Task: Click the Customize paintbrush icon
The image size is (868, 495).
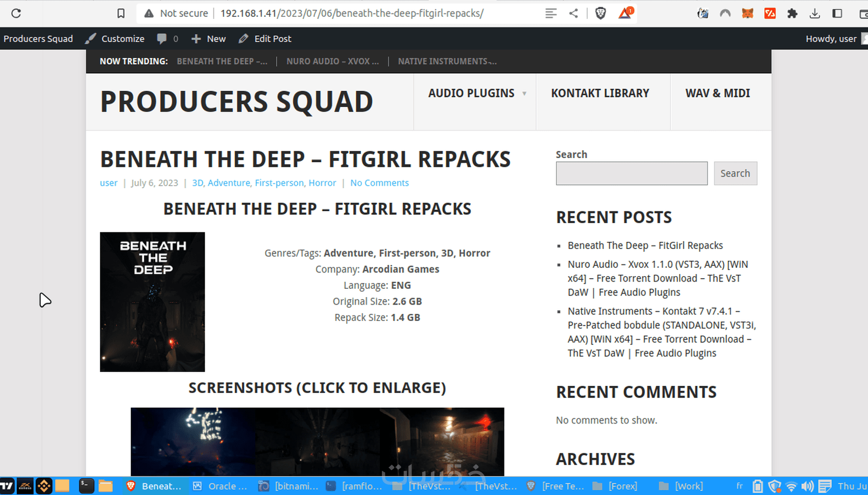Action: [x=90, y=38]
